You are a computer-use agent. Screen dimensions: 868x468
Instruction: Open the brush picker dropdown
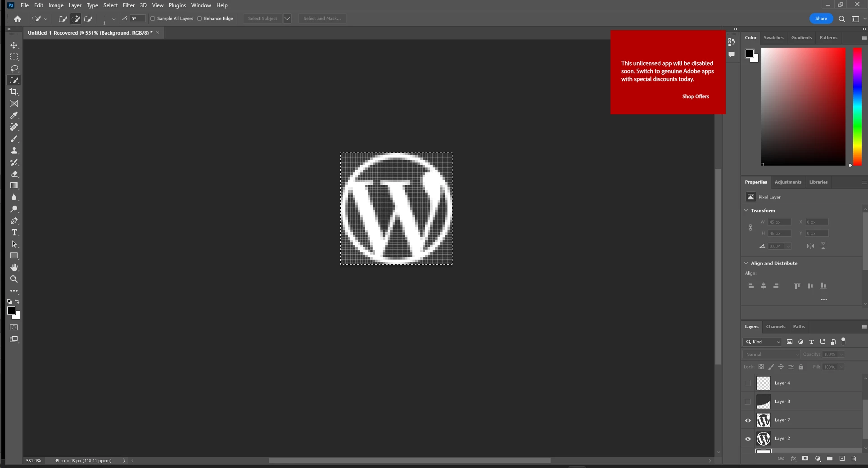(113, 19)
